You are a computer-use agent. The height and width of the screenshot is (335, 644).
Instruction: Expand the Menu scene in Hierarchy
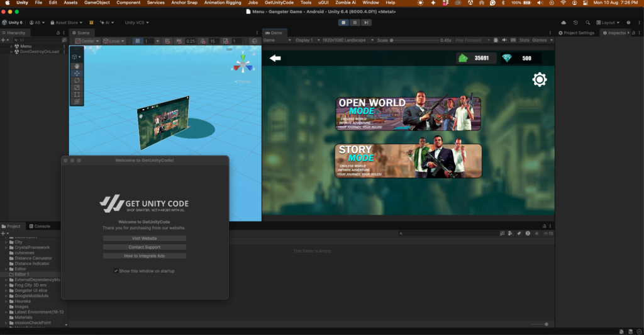coord(11,47)
